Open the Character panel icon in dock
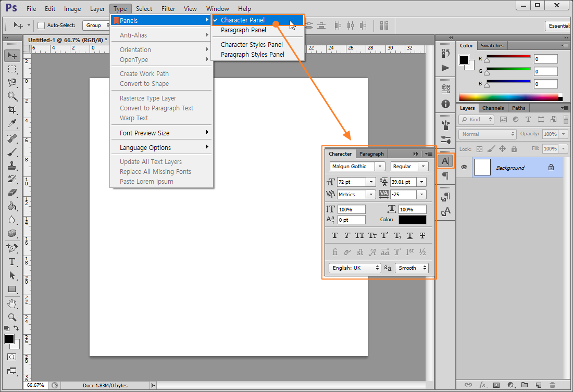Viewport: 573px width, 392px height. [x=445, y=161]
